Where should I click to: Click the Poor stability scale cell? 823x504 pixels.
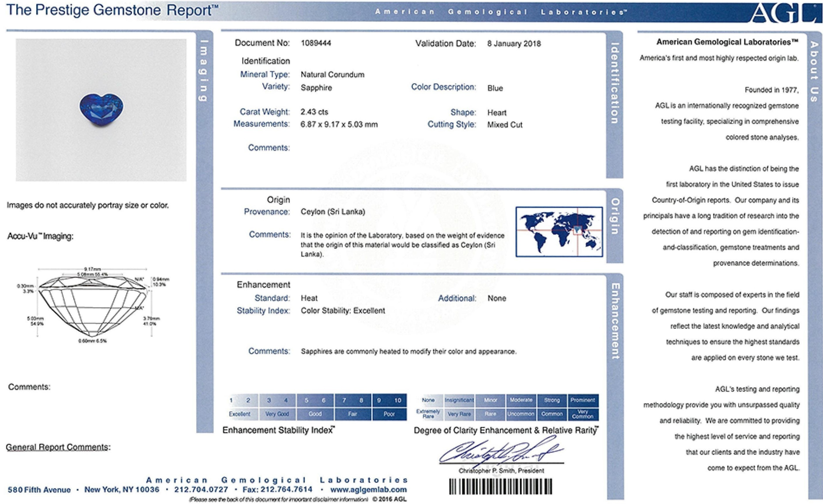[x=389, y=414]
